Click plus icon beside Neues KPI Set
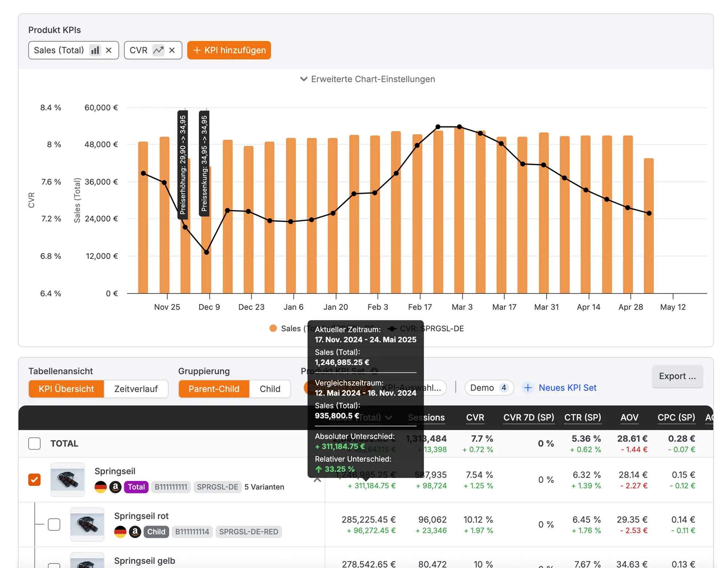Image resolution: width=728 pixels, height=568 pixels. 527,388
